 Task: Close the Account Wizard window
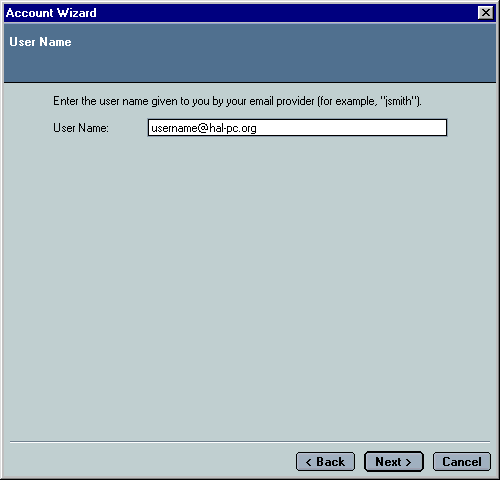(486, 13)
